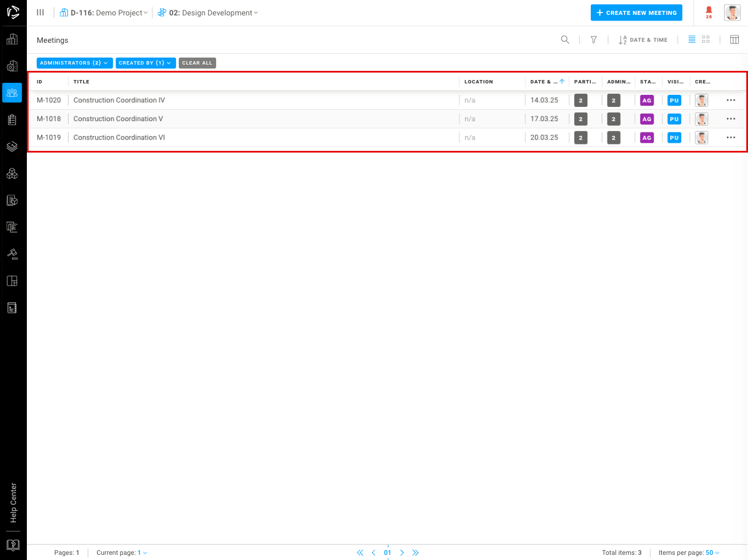Switch to grid tile view

point(706,40)
